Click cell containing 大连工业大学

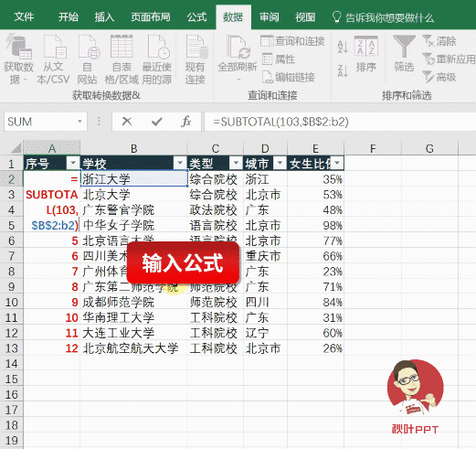pos(133,333)
